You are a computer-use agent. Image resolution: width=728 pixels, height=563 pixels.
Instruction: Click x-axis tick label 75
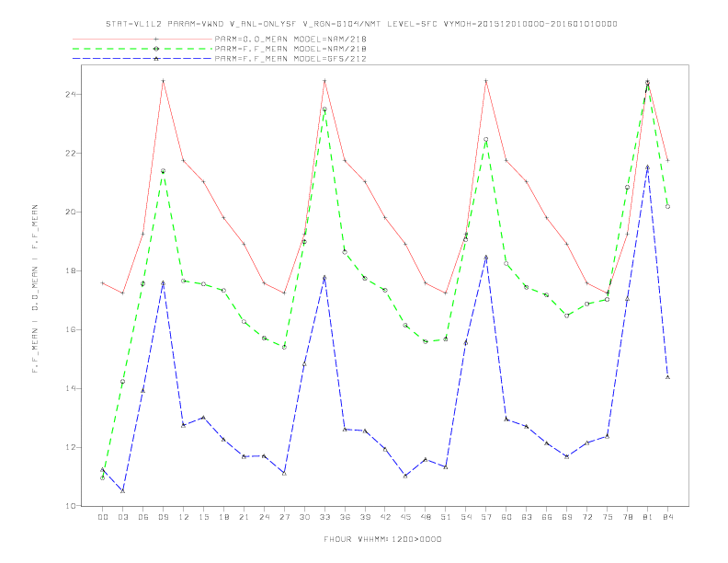click(x=608, y=517)
